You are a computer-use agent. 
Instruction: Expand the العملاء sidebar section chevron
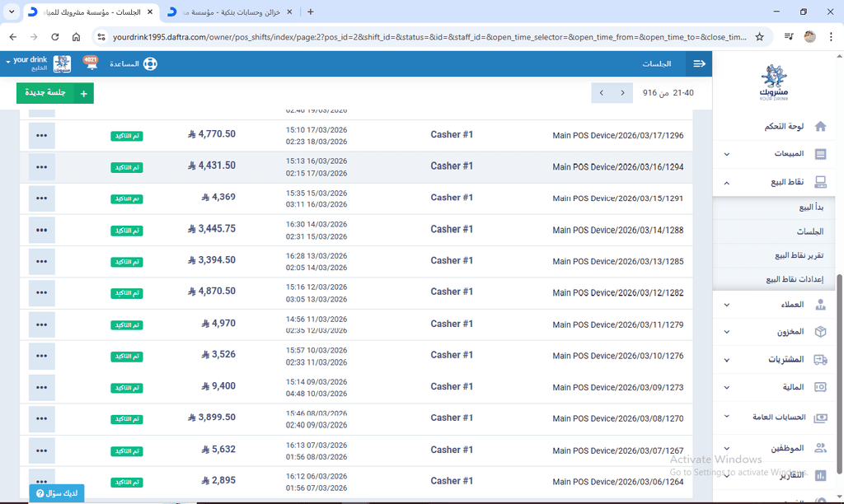coord(726,305)
